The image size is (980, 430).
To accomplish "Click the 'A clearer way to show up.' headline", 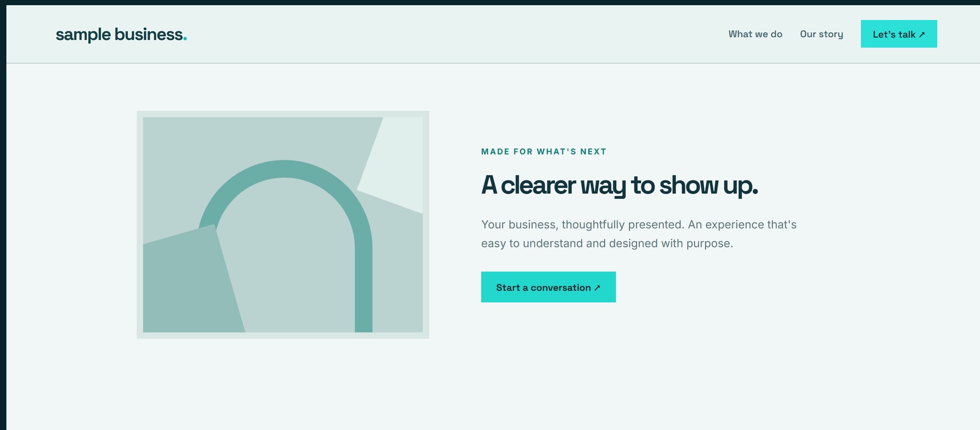I will (x=619, y=186).
